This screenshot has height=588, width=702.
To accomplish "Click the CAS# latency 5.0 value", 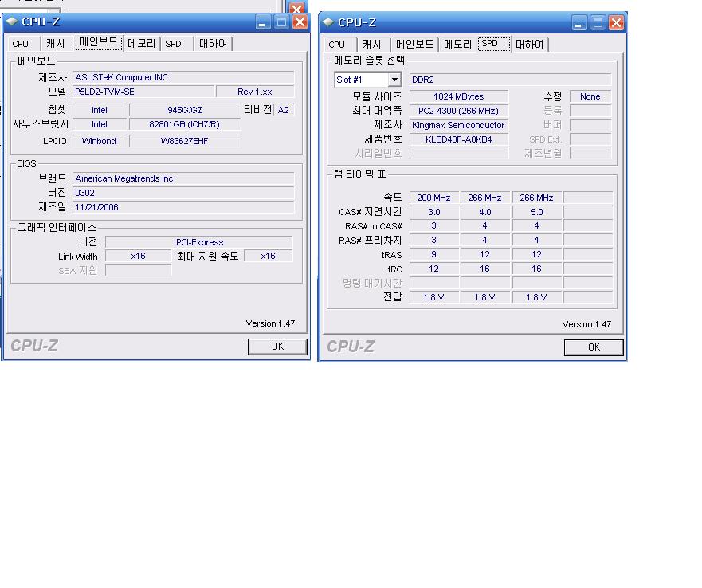I will coord(536,212).
